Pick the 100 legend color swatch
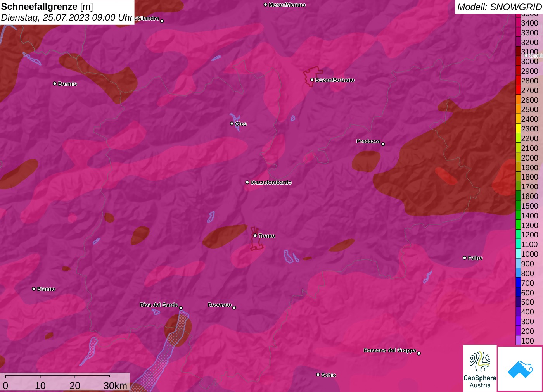Viewport: 543px width, 392px height. [x=518, y=341]
